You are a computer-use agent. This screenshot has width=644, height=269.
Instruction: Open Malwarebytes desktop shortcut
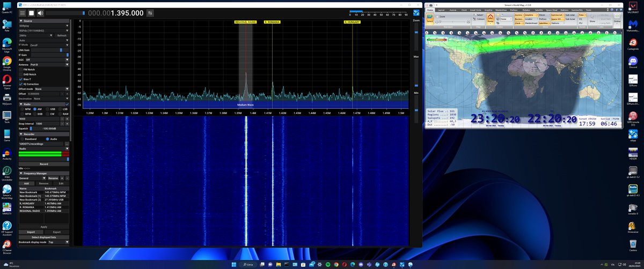pos(633,25)
